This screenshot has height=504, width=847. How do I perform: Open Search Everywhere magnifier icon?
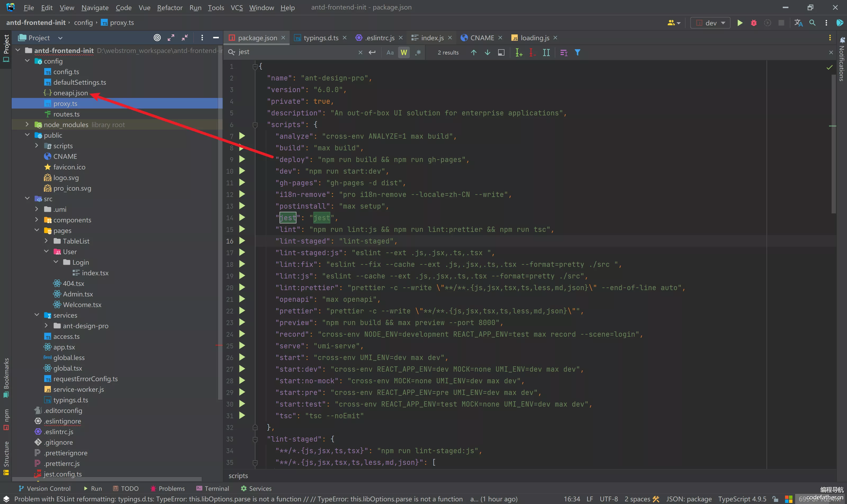(812, 23)
